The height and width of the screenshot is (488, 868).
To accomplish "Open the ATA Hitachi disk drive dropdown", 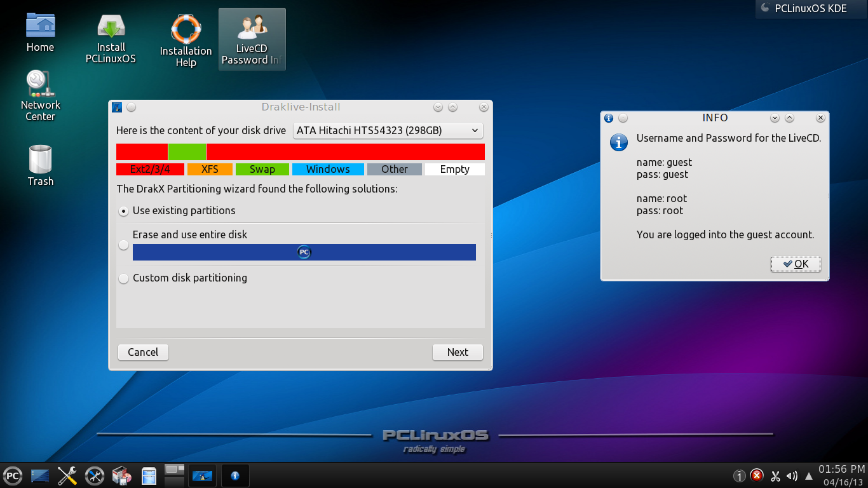I will tap(388, 131).
